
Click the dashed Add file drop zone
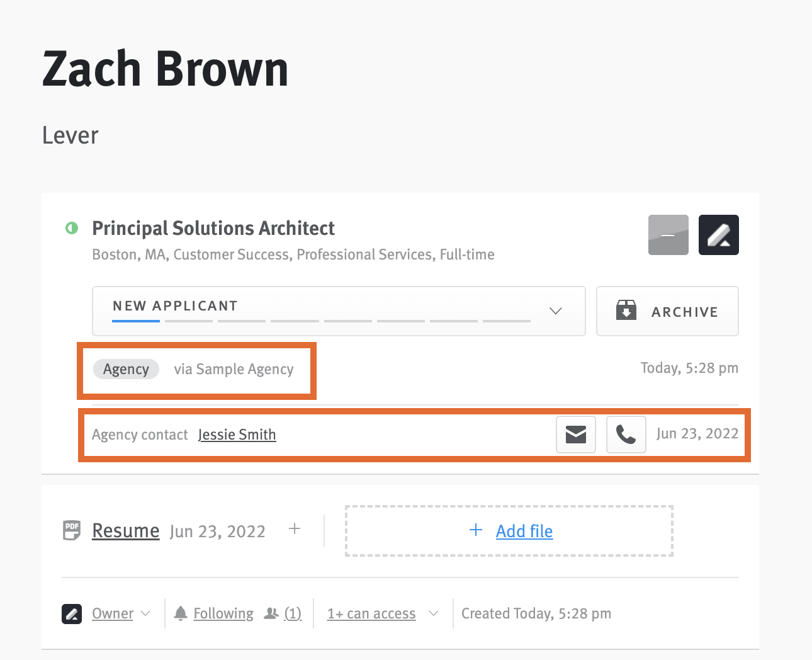tap(509, 531)
